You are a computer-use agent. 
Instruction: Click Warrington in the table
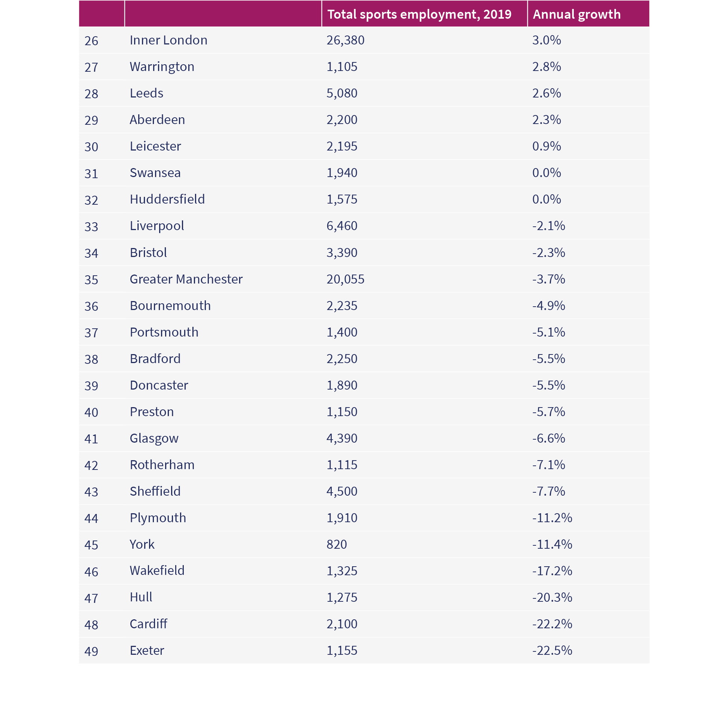(162, 66)
